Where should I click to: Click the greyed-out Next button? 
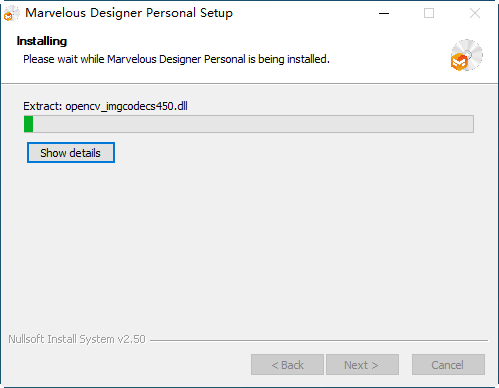362,365
